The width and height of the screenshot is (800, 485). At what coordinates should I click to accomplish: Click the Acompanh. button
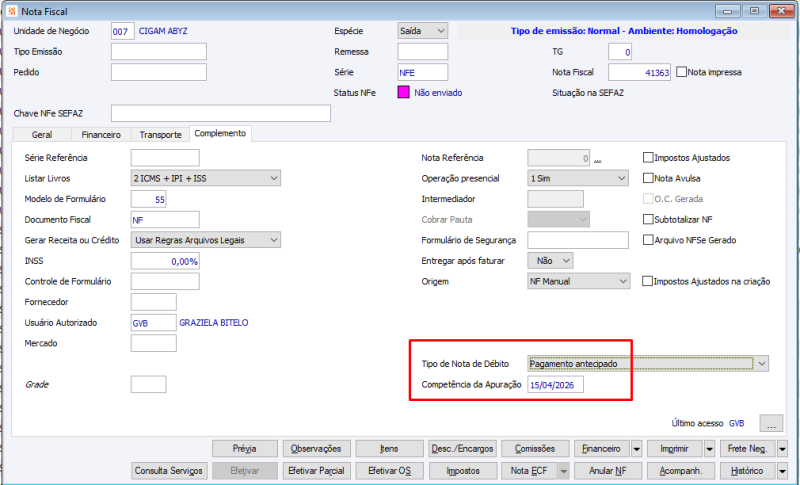click(x=681, y=471)
